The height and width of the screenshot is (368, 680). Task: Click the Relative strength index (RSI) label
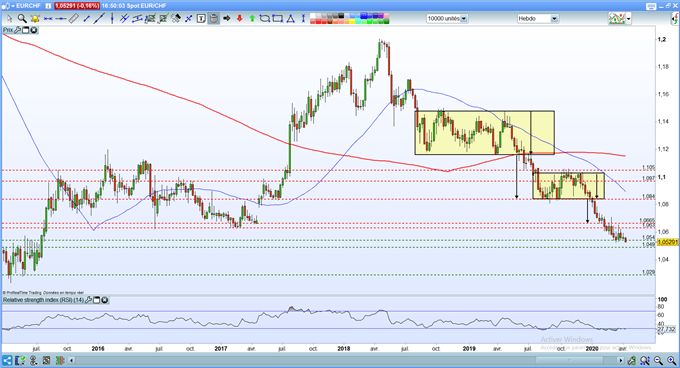pos(43,300)
